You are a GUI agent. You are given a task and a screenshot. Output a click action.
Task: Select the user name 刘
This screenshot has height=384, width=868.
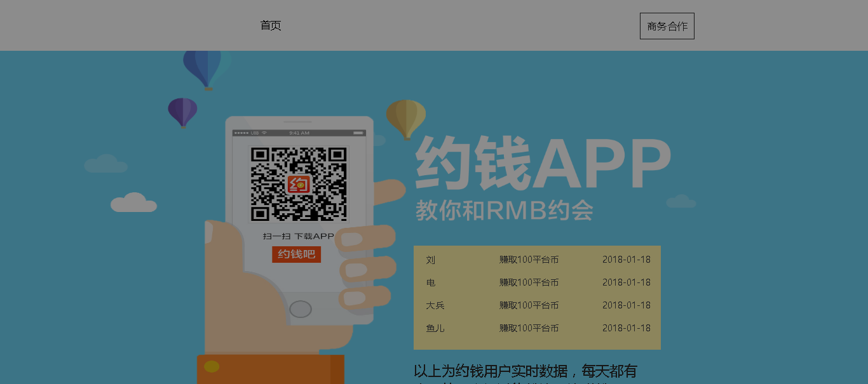[431, 260]
